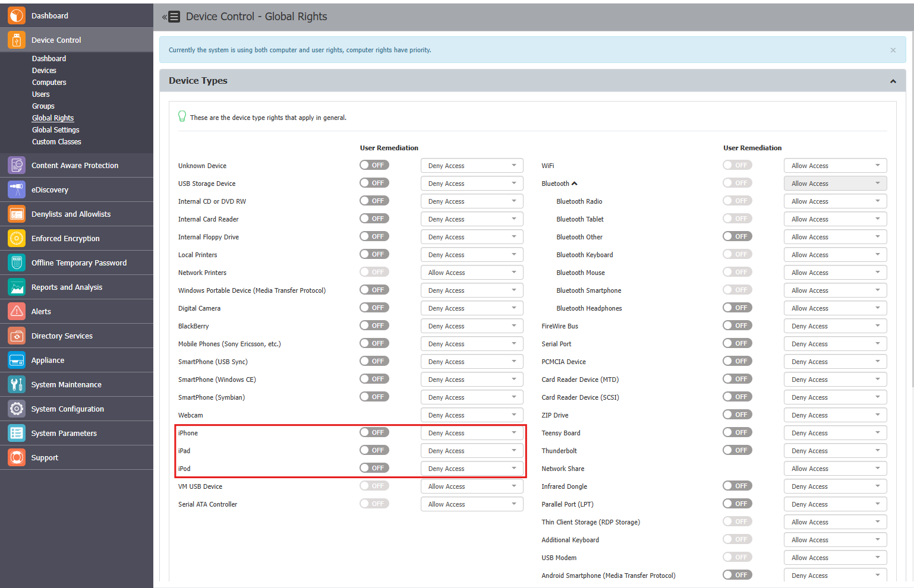
Task: Collapse the Bluetooth sub-device list
Action: click(x=574, y=184)
